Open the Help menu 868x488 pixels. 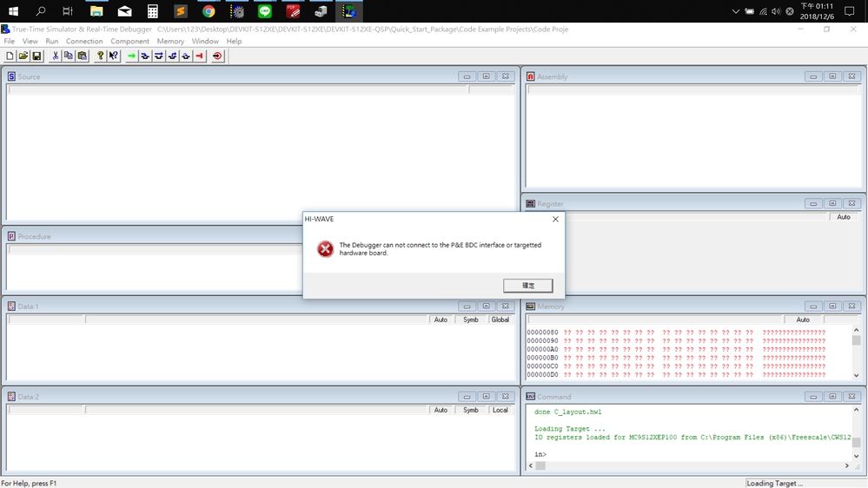(x=234, y=41)
